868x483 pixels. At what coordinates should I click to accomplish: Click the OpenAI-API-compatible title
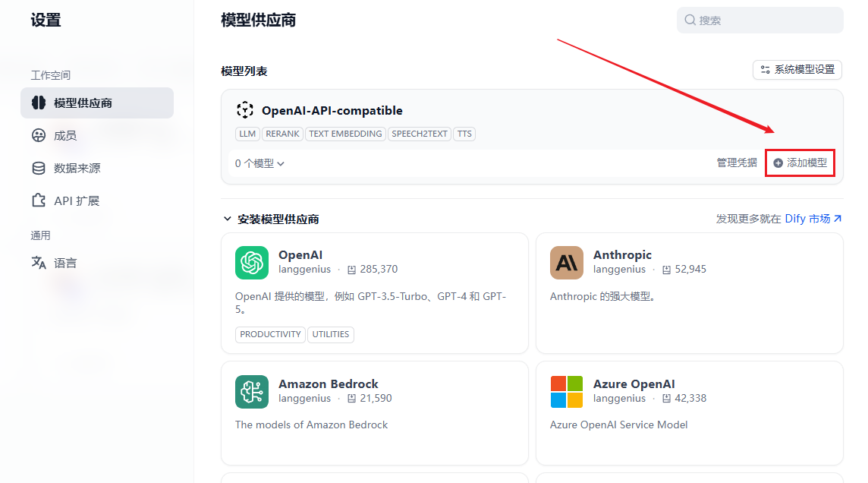[332, 111]
